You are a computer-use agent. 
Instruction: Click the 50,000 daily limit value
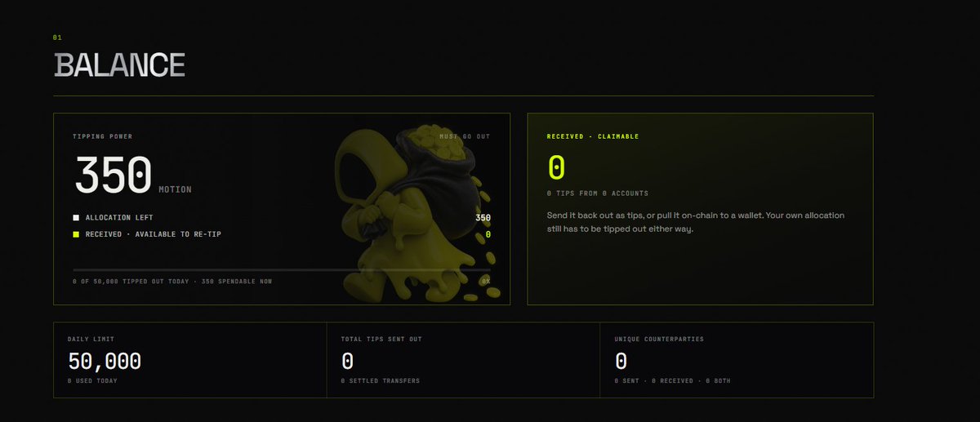[x=105, y=361]
